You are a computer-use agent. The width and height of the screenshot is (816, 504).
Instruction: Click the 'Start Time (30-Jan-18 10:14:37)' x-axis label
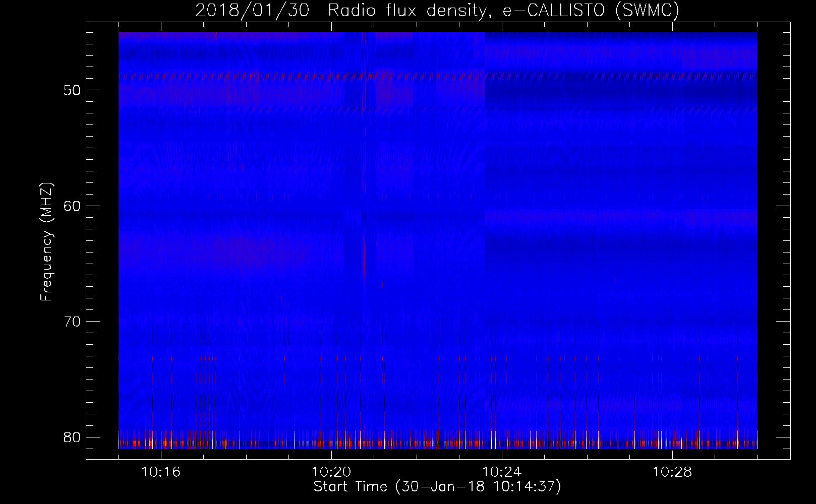tap(437, 487)
